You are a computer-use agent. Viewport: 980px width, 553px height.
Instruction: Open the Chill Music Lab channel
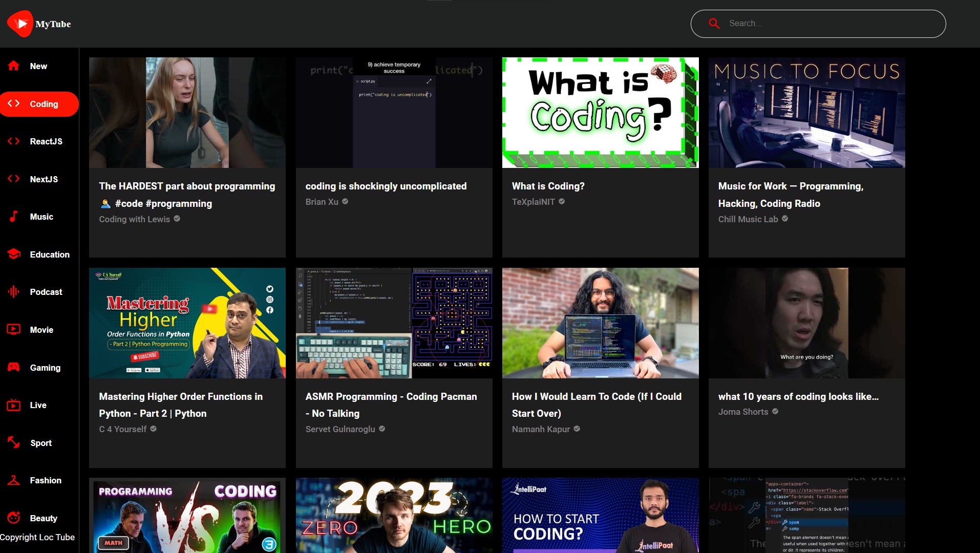[x=748, y=219]
